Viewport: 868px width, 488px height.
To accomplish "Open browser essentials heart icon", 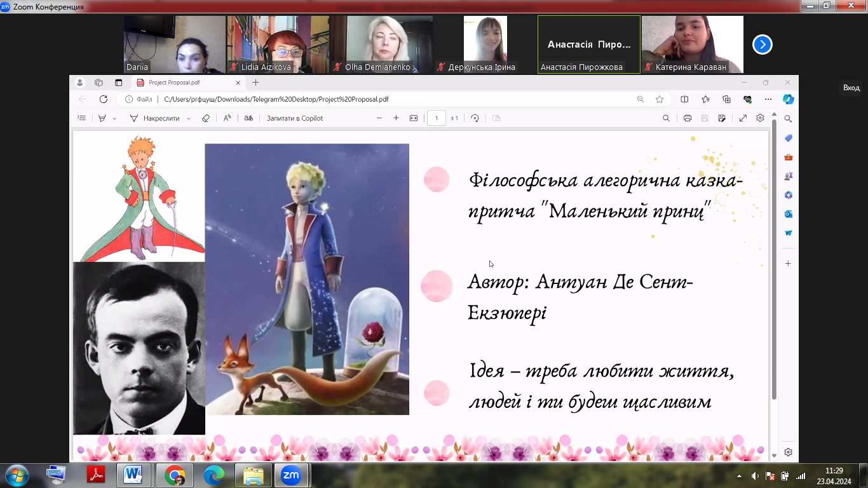I will click(747, 99).
